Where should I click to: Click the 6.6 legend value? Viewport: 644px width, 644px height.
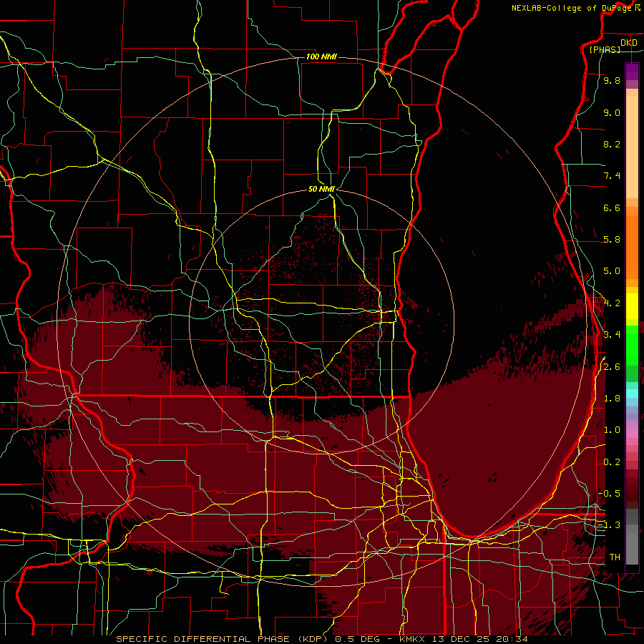[612, 208]
